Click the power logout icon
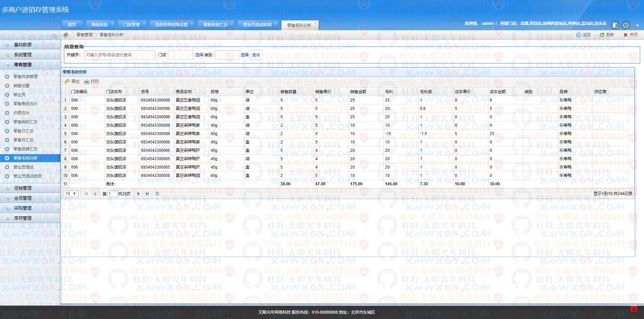The width and height of the screenshot is (644, 319). click(626, 25)
